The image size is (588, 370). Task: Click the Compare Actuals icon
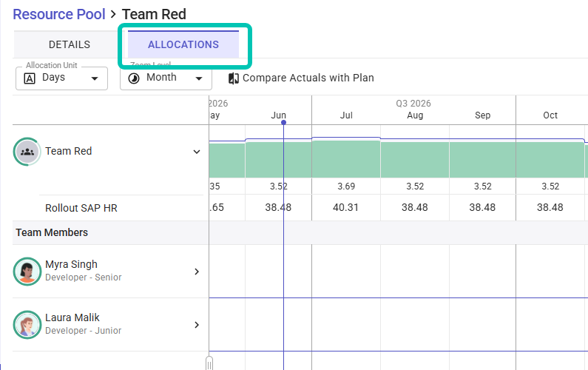(234, 78)
